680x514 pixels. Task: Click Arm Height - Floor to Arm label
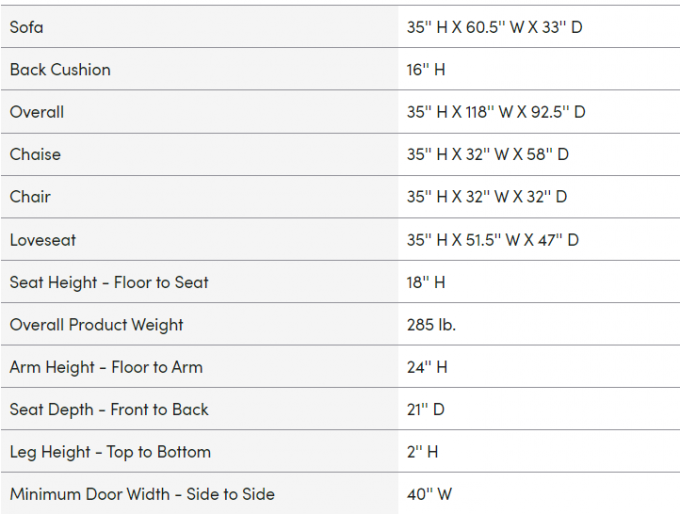(x=106, y=367)
